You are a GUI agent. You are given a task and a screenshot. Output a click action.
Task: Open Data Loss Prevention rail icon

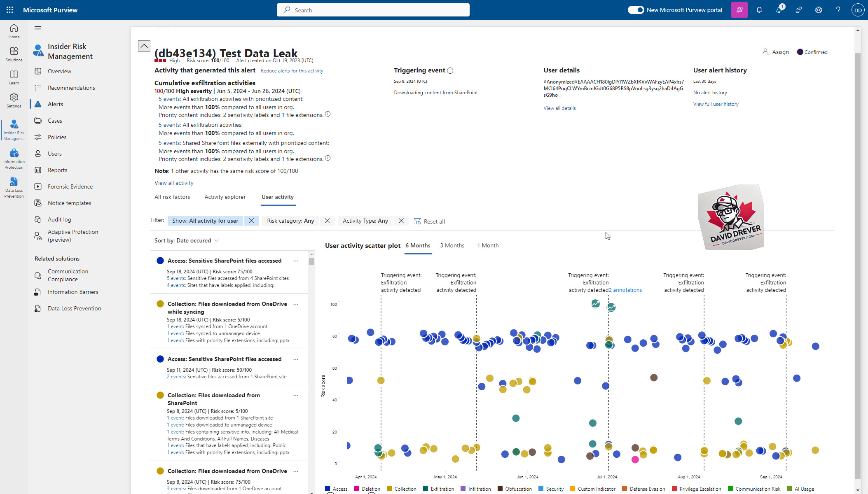tap(14, 188)
